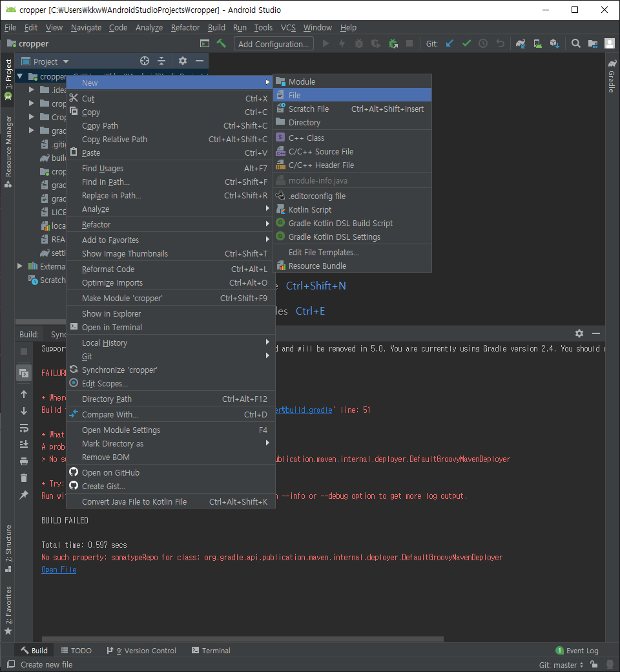Hide the Project panel with minus icon
This screenshot has width=620, height=672.
pyautogui.click(x=200, y=61)
